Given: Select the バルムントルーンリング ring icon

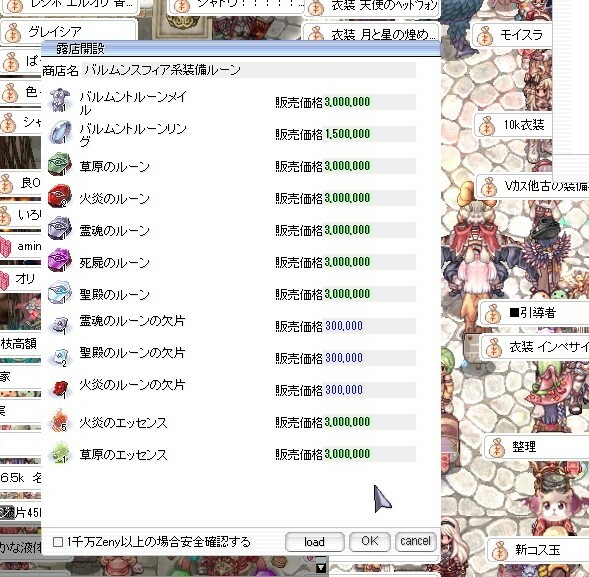Looking at the screenshot, I should pyautogui.click(x=60, y=132).
